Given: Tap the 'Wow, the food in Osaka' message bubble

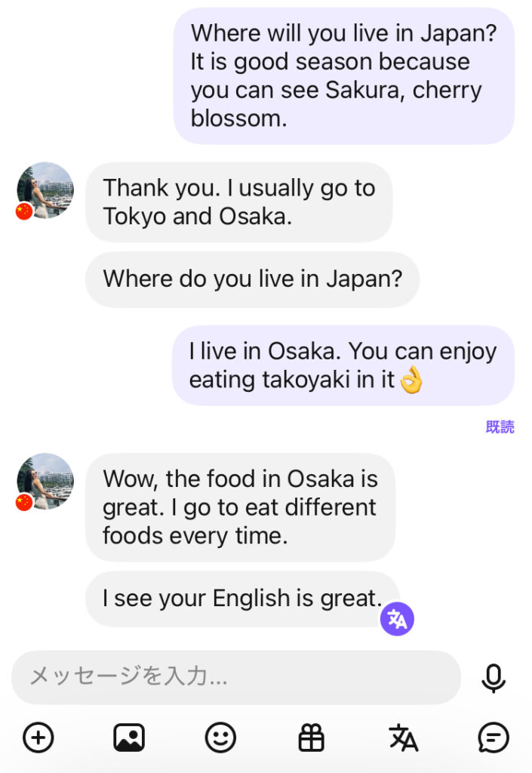Looking at the screenshot, I should (x=241, y=507).
